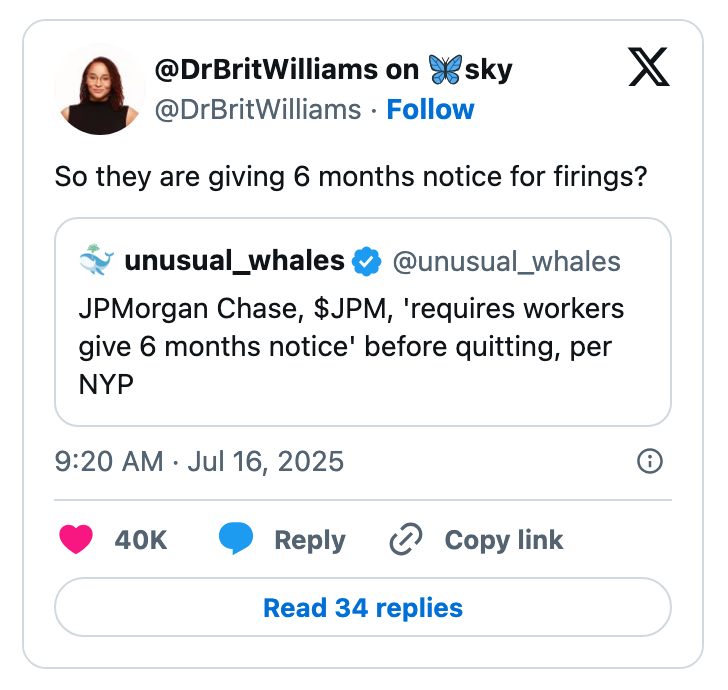728x690 pixels.
Task: Click the Copy link text
Action: (503, 540)
